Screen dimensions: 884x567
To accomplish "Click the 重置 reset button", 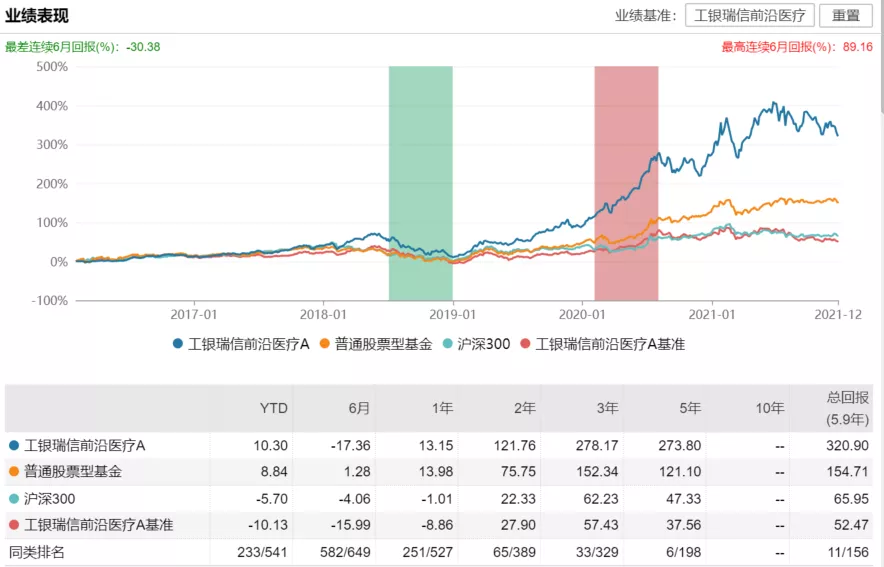I will pos(846,16).
